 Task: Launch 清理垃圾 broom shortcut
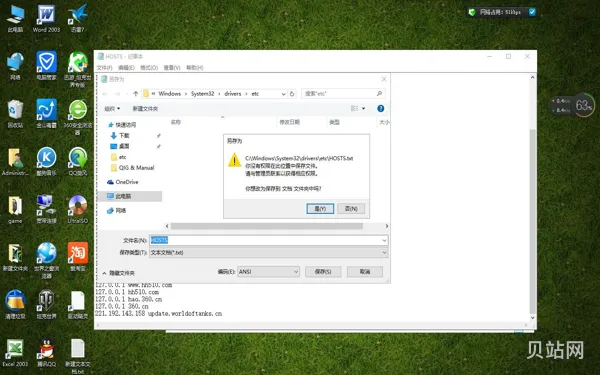click(15, 305)
